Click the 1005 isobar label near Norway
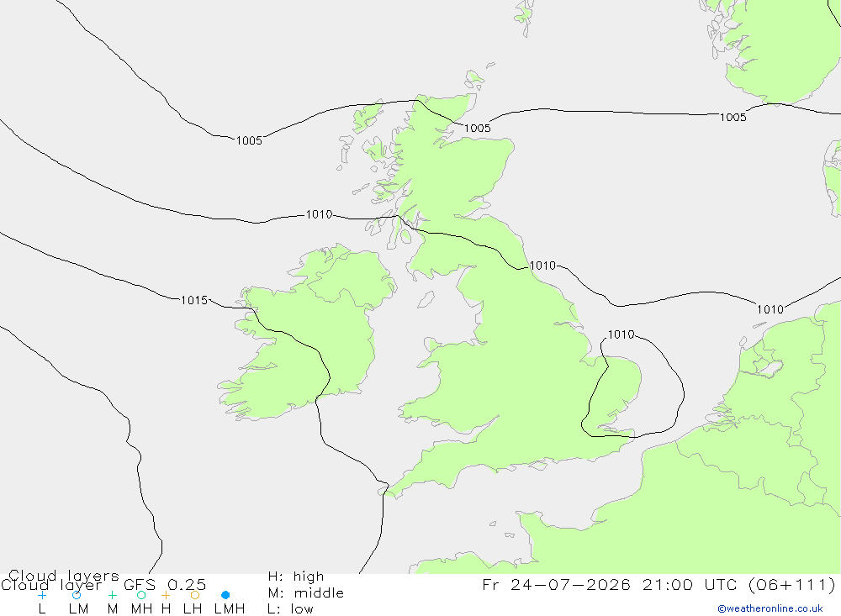841x616 pixels. (x=733, y=118)
